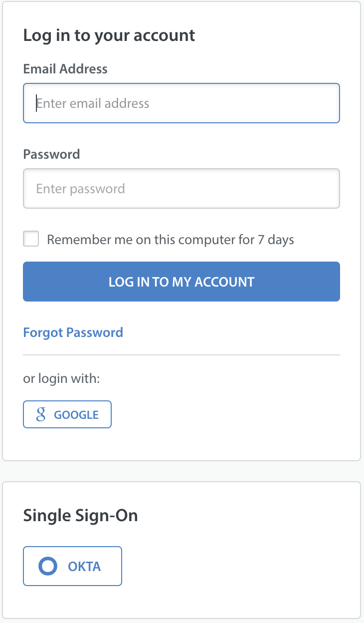Click the 'OKTA' text inside the button

pos(84,567)
